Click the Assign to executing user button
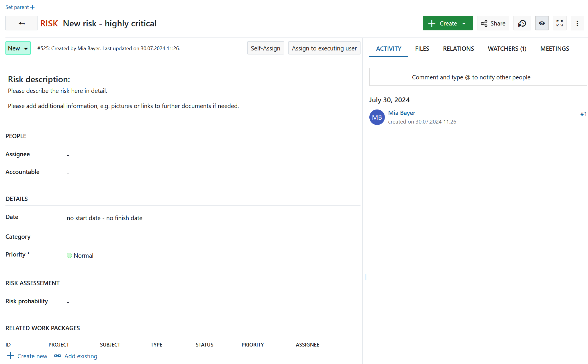The width and height of the screenshot is (588, 364). [x=324, y=48]
